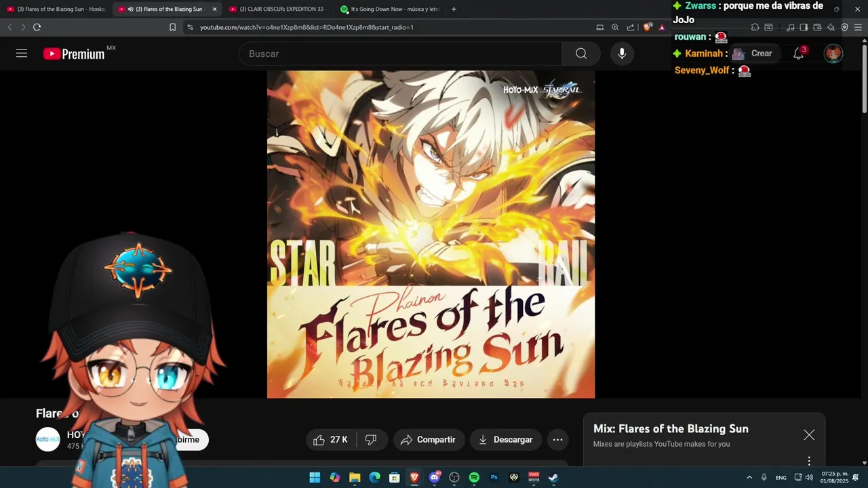Viewport: 868px width, 488px height.
Task: Open Microsoft Edge from taskbar
Action: coord(374,477)
